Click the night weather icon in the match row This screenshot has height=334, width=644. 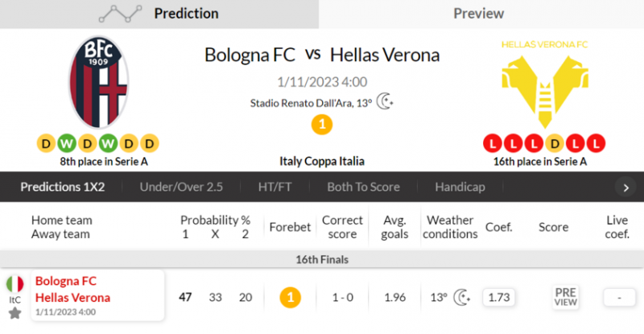click(x=462, y=298)
